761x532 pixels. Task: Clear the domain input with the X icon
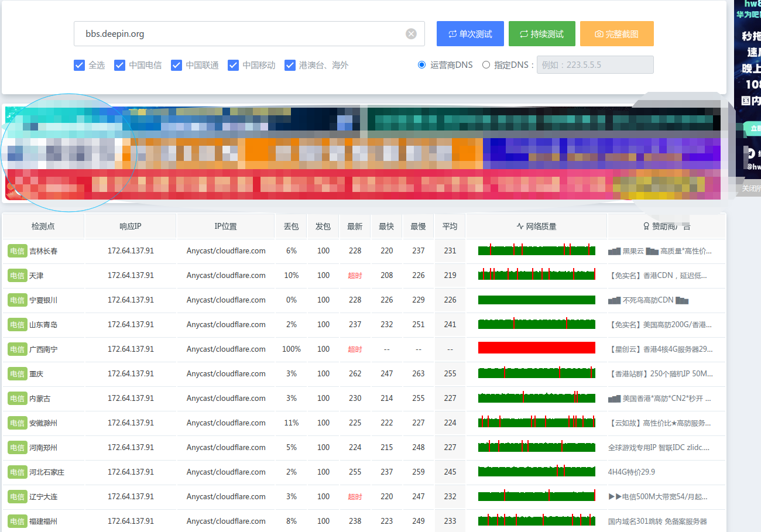(412, 34)
